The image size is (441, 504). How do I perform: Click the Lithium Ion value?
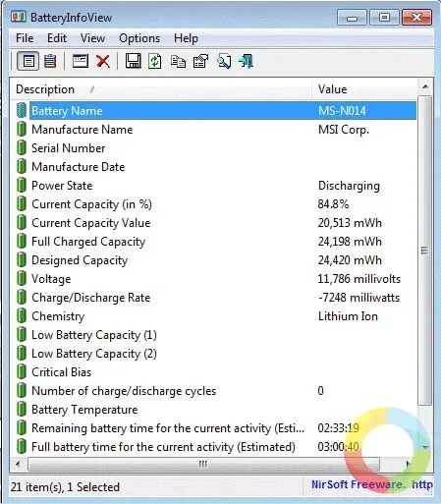point(348,316)
